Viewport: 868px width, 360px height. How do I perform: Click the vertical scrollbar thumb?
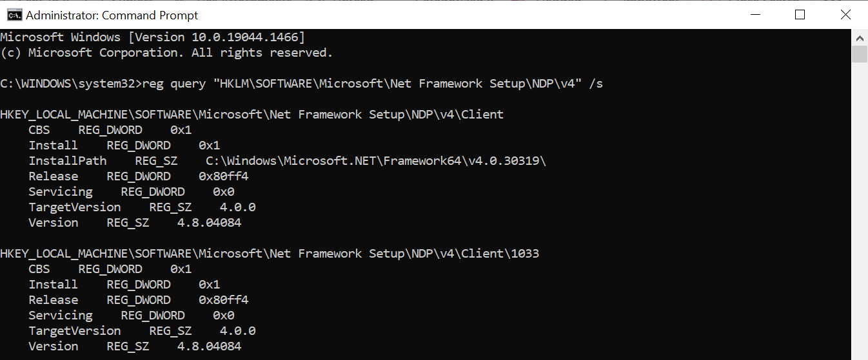pyautogui.click(x=860, y=54)
